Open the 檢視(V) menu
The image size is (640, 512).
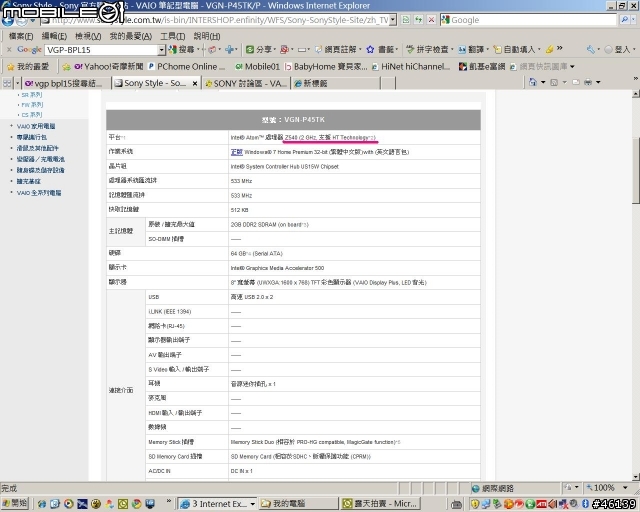[88, 36]
